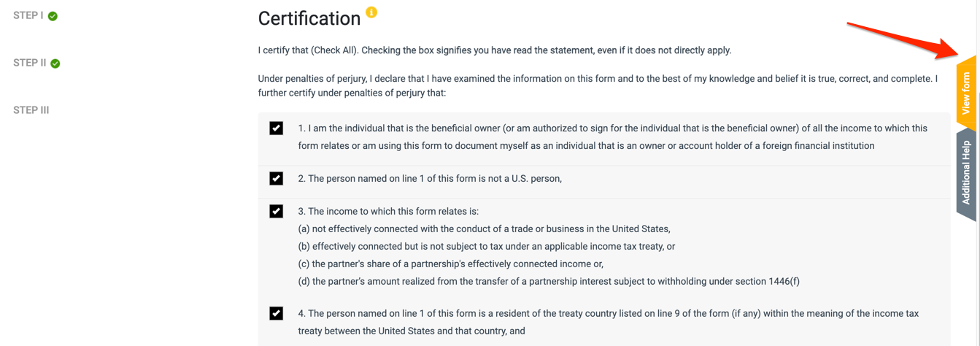Open the Additional Help side tab
This screenshot has width=980, height=346.
965,173
